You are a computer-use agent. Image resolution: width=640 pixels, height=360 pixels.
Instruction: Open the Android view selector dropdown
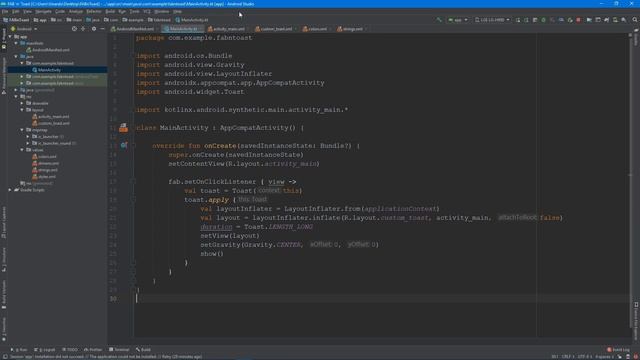(x=24, y=29)
